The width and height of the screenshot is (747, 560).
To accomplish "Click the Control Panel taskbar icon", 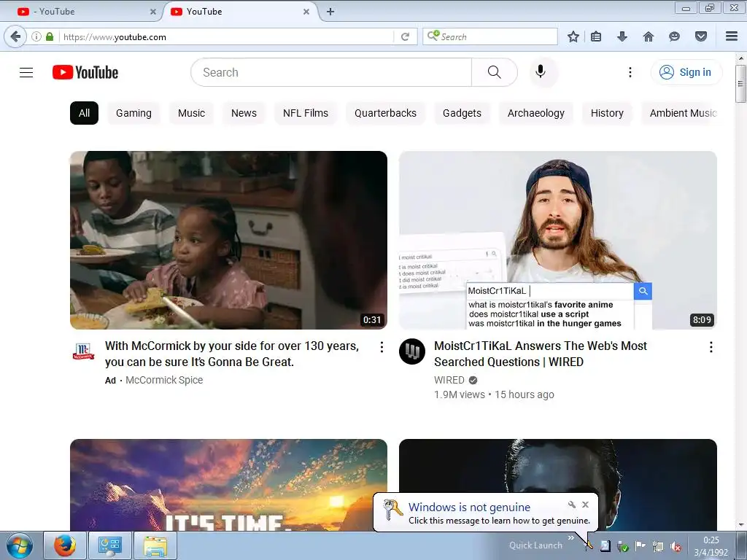I will [x=110, y=545].
